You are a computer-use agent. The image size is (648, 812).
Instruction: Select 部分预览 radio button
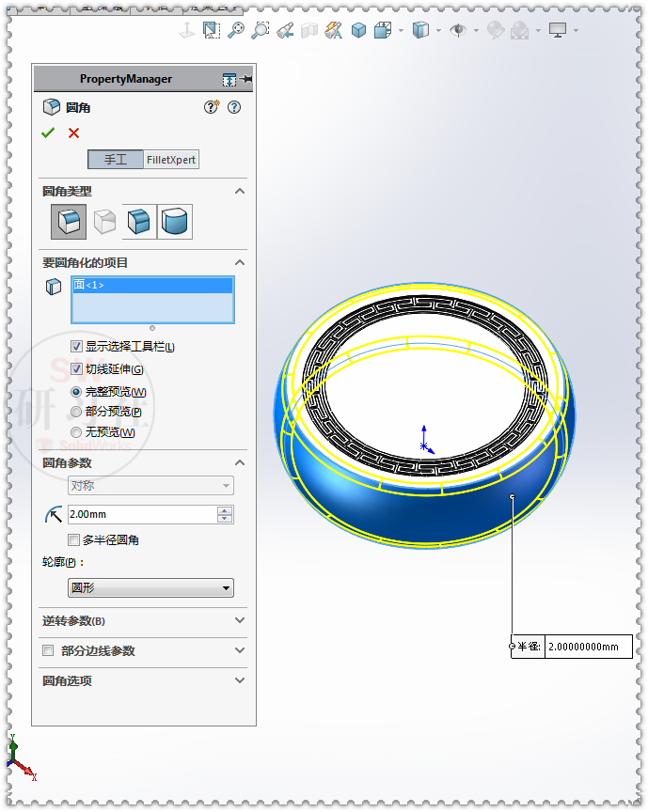click(x=76, y=412)
